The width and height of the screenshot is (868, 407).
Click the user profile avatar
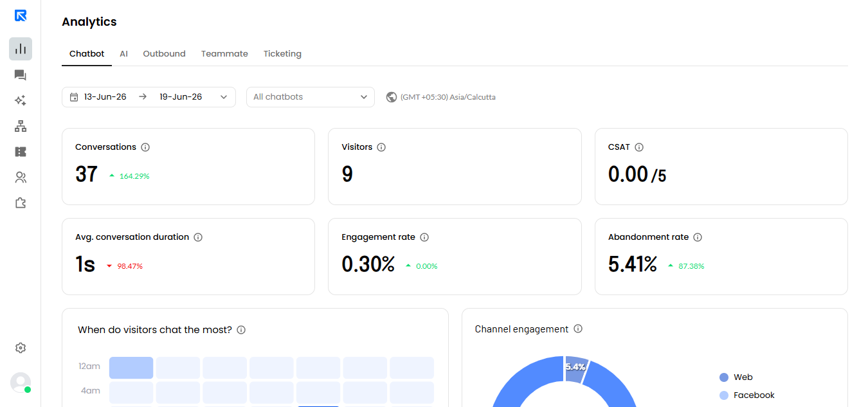click(x=21, y=383)
